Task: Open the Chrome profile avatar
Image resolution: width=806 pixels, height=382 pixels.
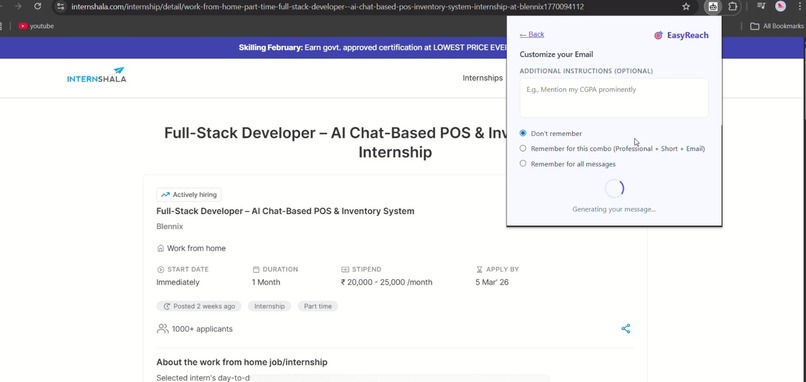Action: [780, 7]
